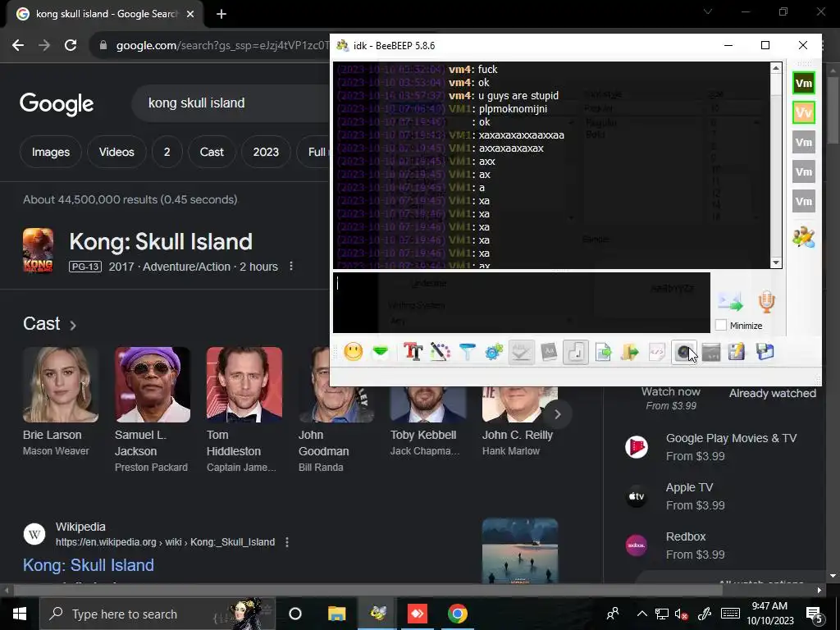Open the three-dot menu beside Kong: Skull Island info
Screen dimensions: 840x630
coord(291,267)
